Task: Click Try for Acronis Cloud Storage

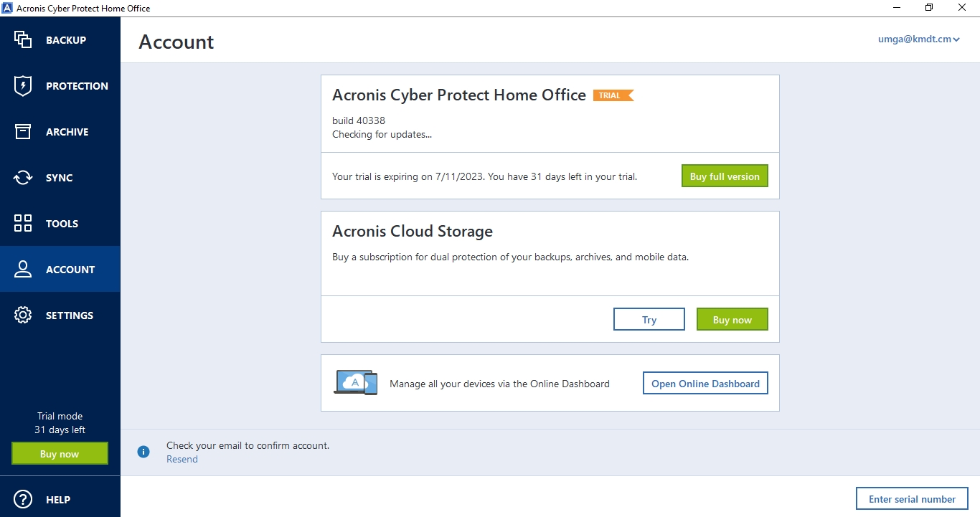Action: (649, 320)
